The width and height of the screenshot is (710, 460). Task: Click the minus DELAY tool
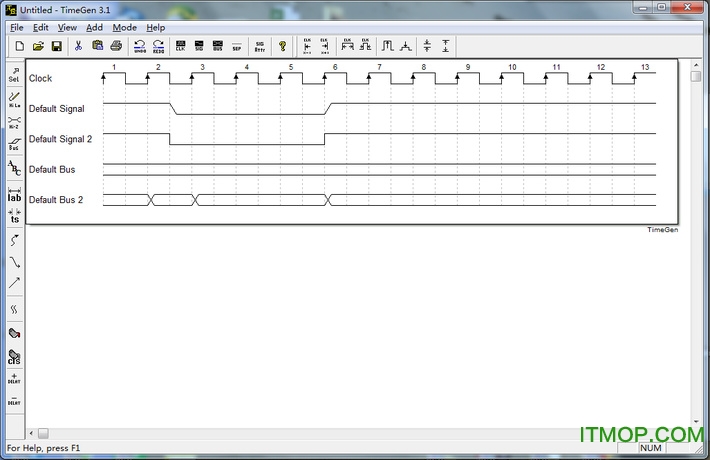[14, 401]
